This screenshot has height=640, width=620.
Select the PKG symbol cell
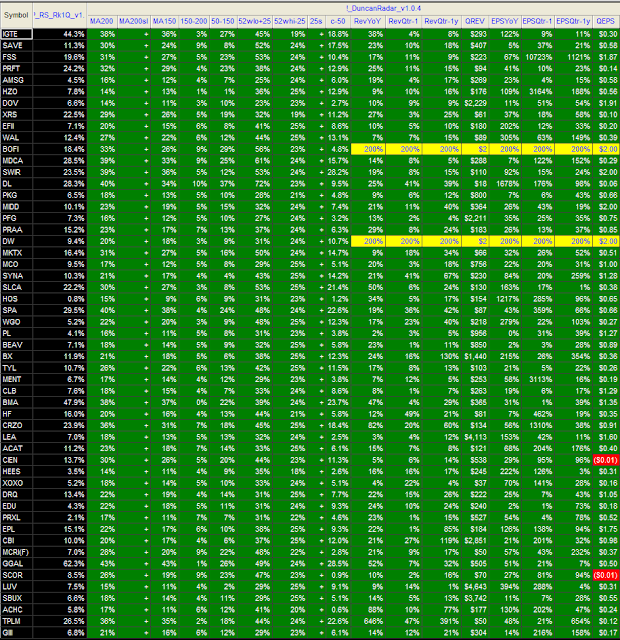click(16, 195)
